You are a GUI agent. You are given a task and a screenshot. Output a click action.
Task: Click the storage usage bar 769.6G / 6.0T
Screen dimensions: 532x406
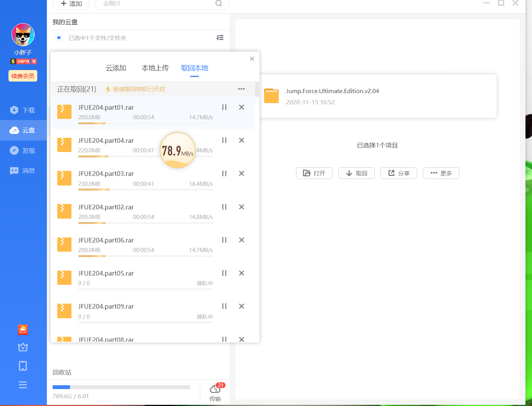pyautogui.click(x=121, y=387)
